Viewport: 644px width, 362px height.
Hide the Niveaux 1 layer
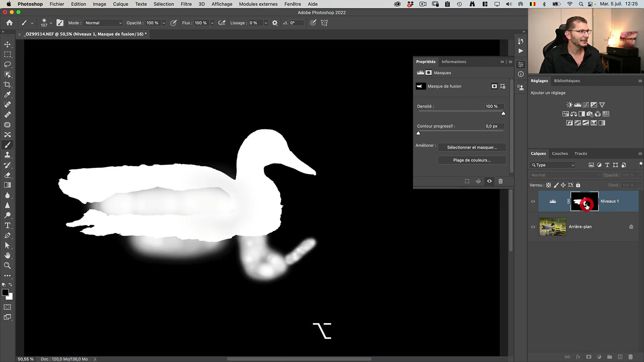[533, 201]
